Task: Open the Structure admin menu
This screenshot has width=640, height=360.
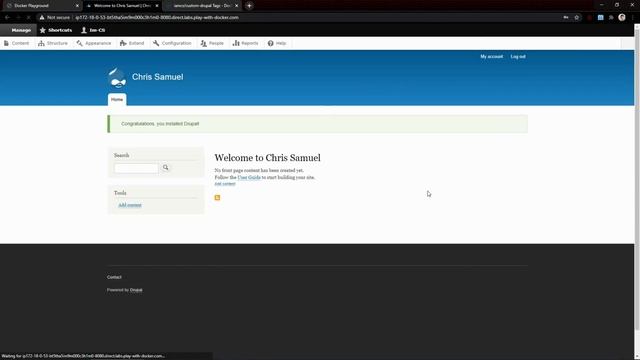Action: 53,43
